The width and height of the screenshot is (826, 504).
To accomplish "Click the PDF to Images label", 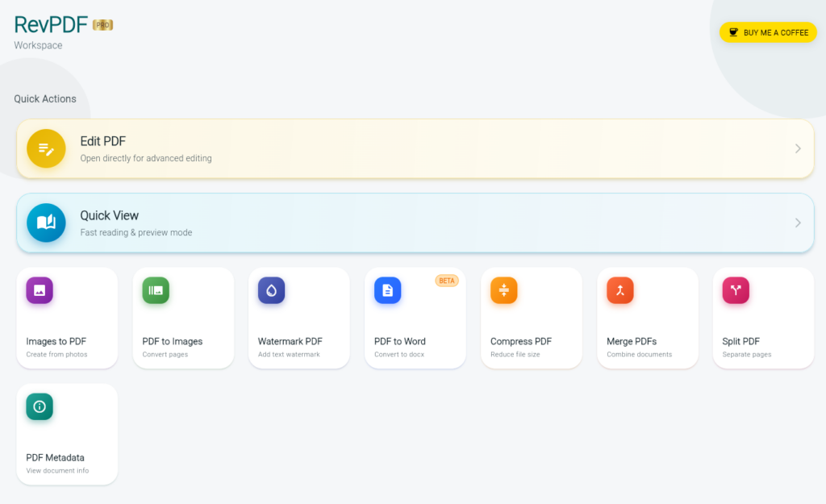I will click(173, 341).
